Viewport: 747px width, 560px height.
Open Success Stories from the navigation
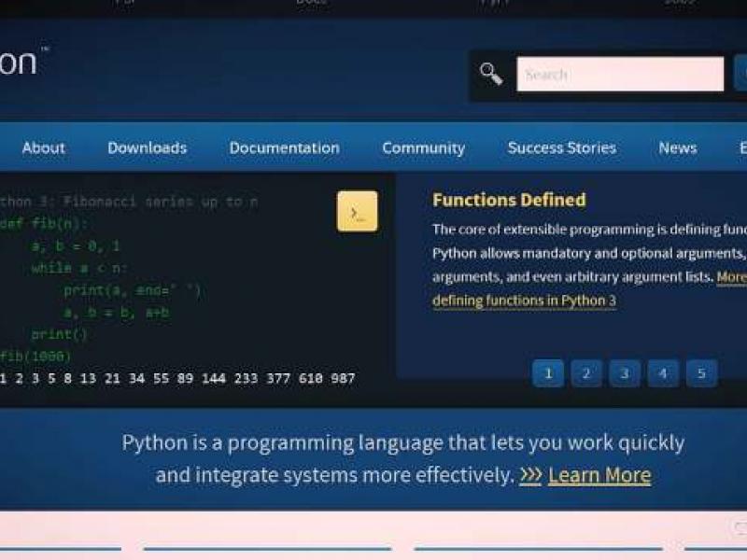561,147
